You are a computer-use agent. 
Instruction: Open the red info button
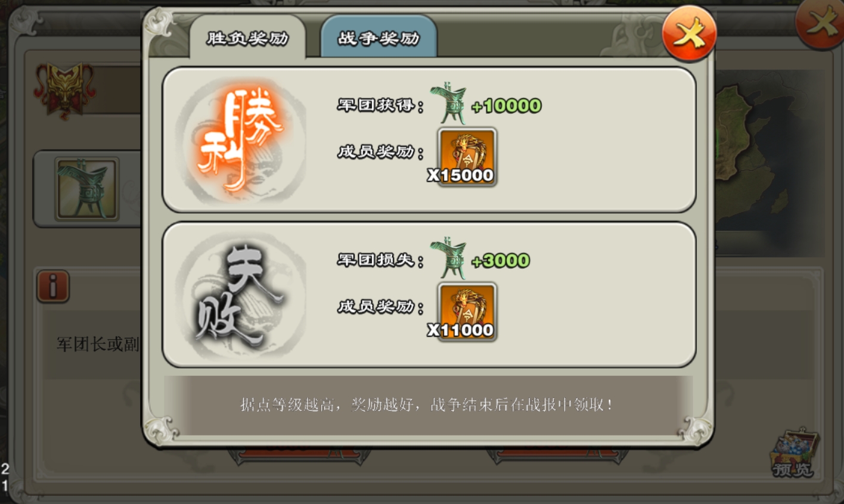coord(53,287)
